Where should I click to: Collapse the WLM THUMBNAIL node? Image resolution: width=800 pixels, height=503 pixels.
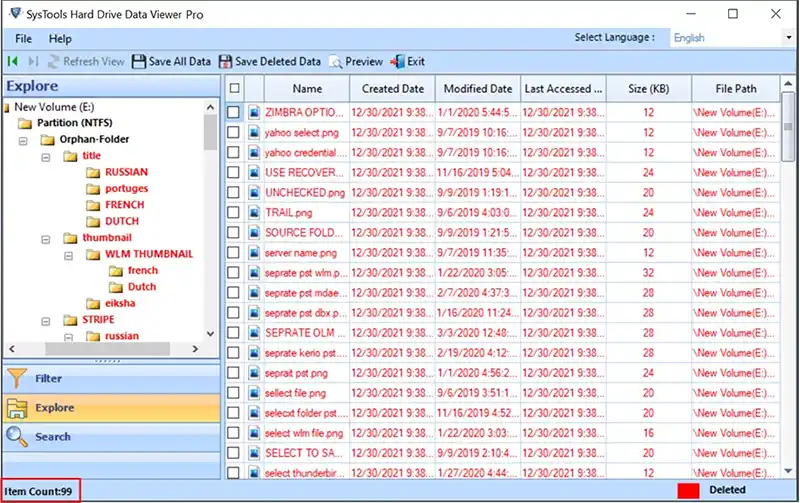pos(68,256)
